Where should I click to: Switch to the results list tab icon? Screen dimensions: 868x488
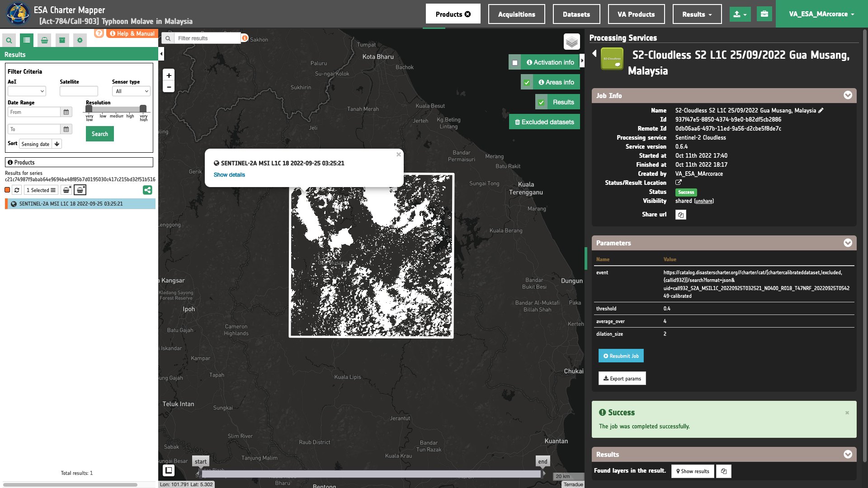tap(27, 40)
